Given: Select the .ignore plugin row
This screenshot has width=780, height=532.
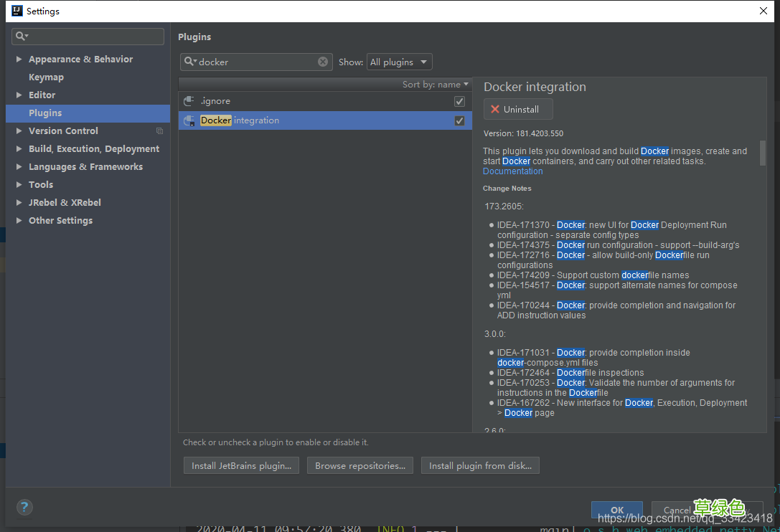Looking at the screenshot, I should [325, 101].
